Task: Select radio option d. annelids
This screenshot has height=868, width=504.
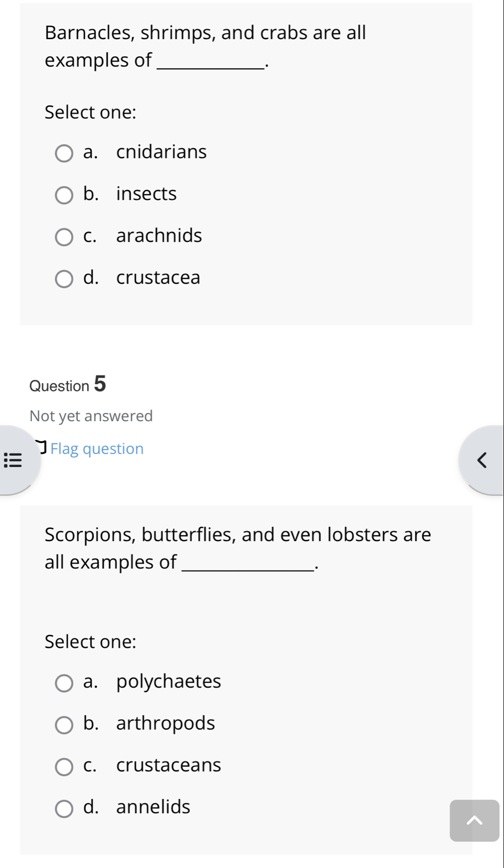Action: 64,808
